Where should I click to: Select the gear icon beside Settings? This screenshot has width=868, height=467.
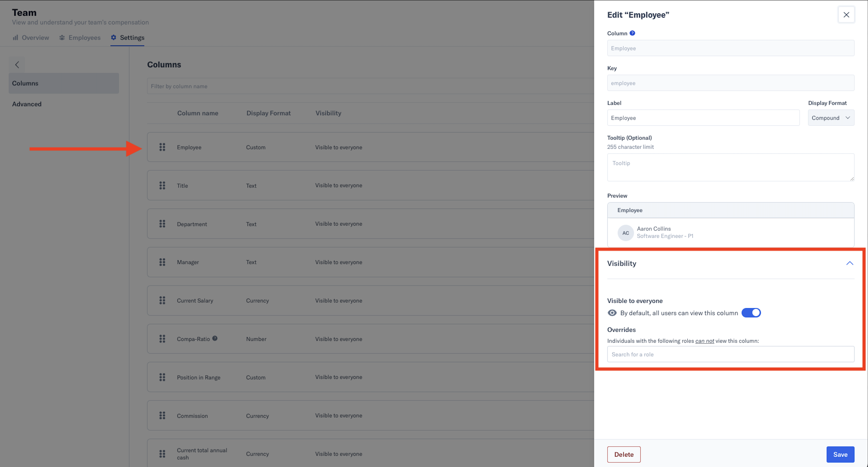pyautogui.click(x=114, y=37)
